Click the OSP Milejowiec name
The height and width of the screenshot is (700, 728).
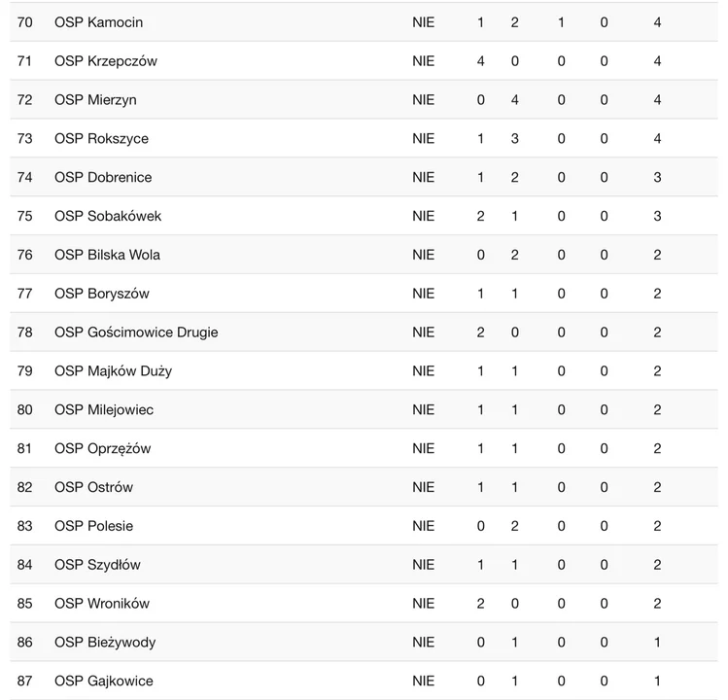pos(104,409)
